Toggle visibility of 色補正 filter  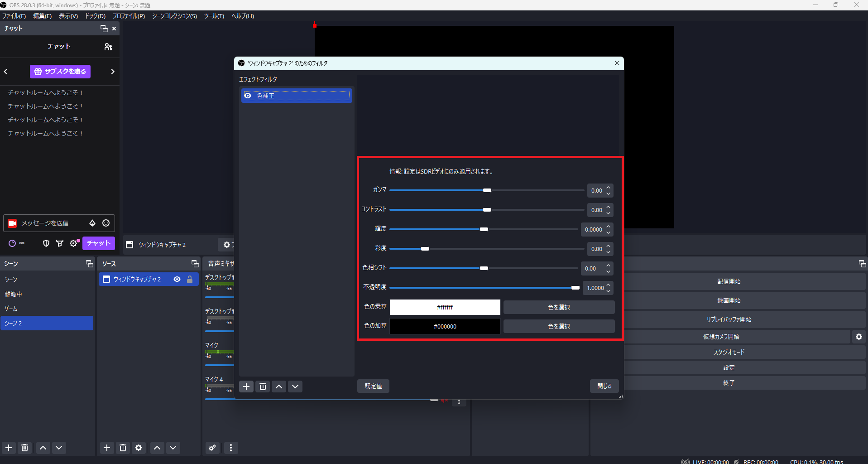(248, 96)
